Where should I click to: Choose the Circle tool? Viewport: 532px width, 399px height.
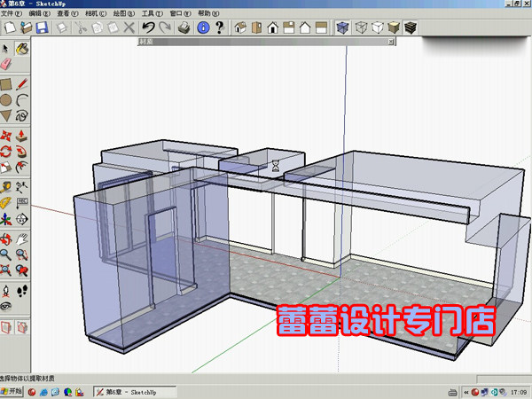click(6, 100)
